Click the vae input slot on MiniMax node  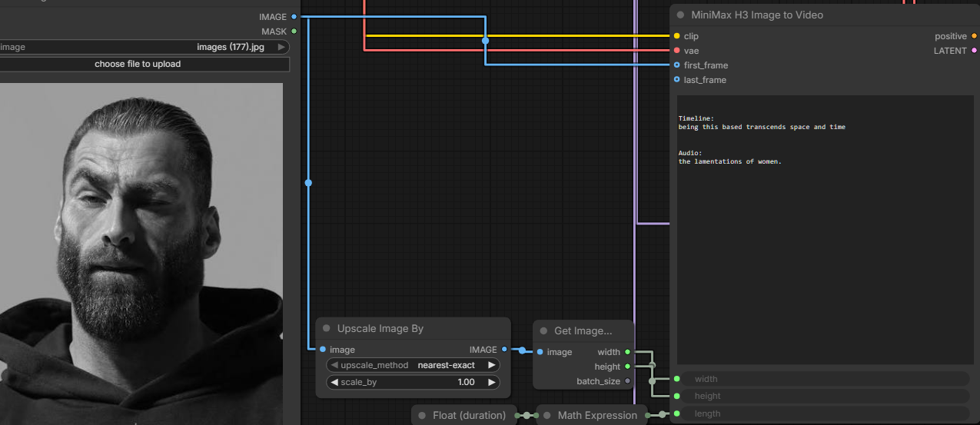[676, 51]
